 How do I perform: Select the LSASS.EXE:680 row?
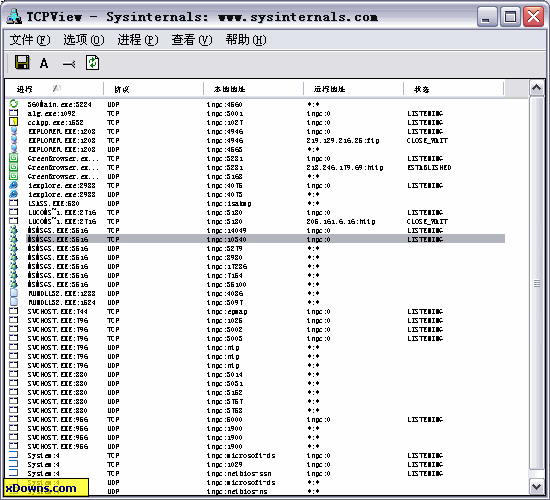[x=256, y=204]
